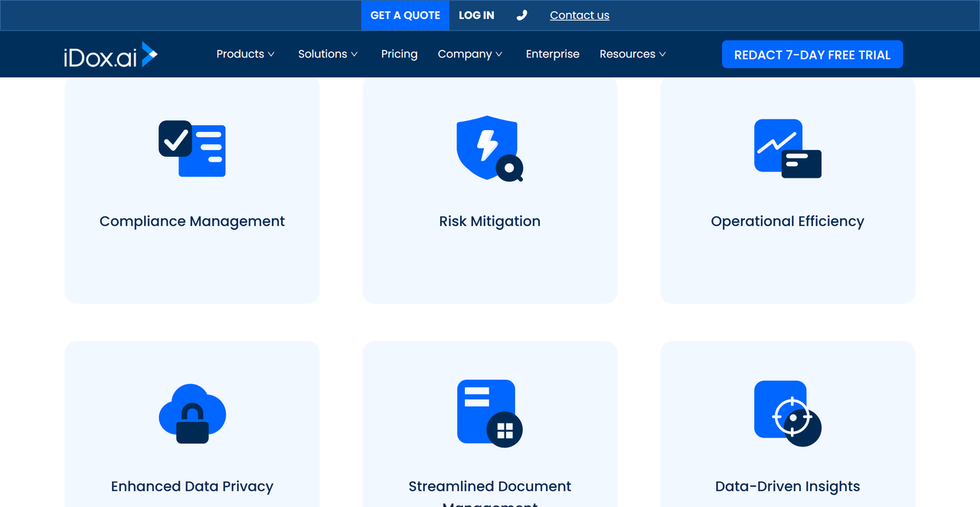Open the Pricing page
The height and width of the screenshot is (507, 980).
pos(400,54)
